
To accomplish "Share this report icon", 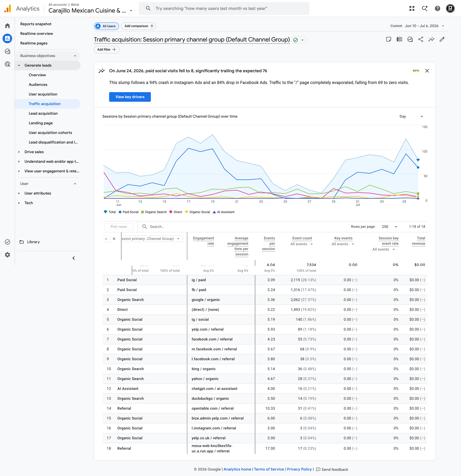I will (420, 39).
